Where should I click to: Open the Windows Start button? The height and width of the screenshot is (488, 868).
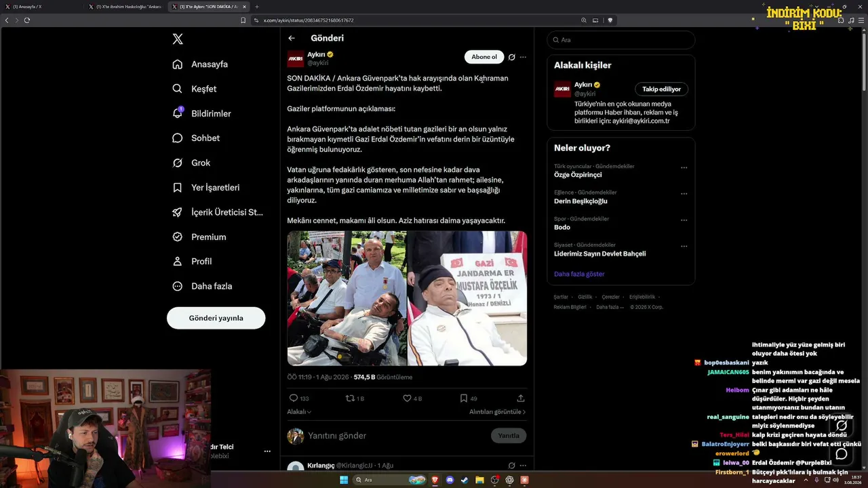(344, 480)
